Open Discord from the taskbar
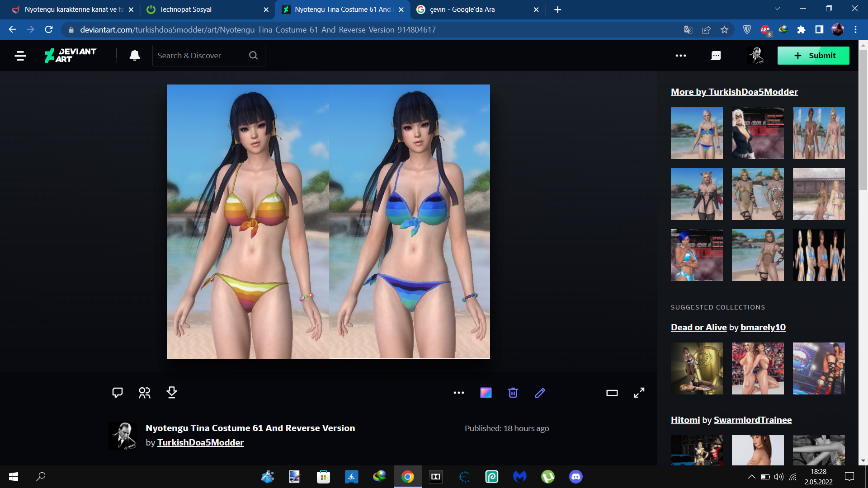868x488 pixels. click(x=576, y=477)
